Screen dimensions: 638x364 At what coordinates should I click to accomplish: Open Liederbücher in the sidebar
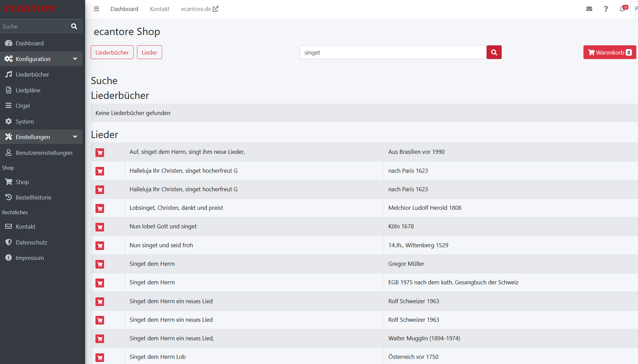click(41, 75)
